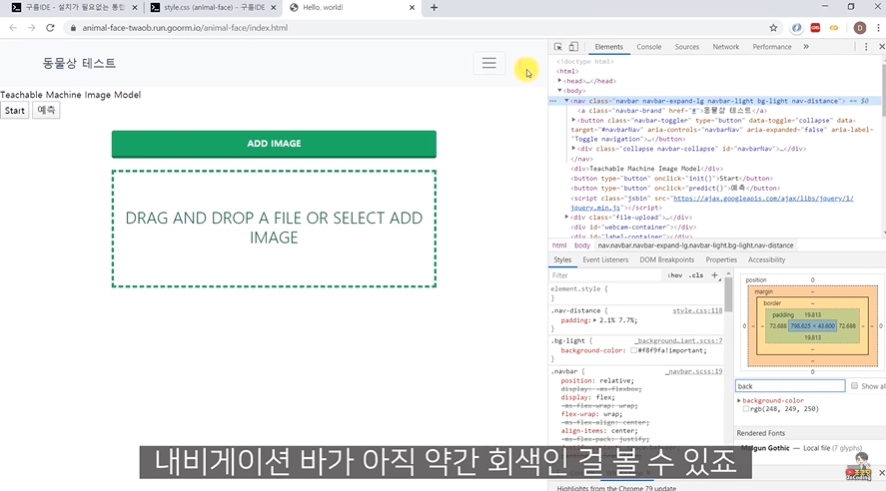
Task: Reload the current page
Action: point(50,28)
